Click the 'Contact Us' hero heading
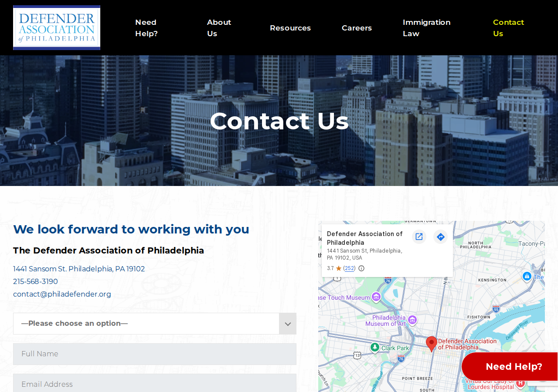The image size is (558, 392). [279, 121]
